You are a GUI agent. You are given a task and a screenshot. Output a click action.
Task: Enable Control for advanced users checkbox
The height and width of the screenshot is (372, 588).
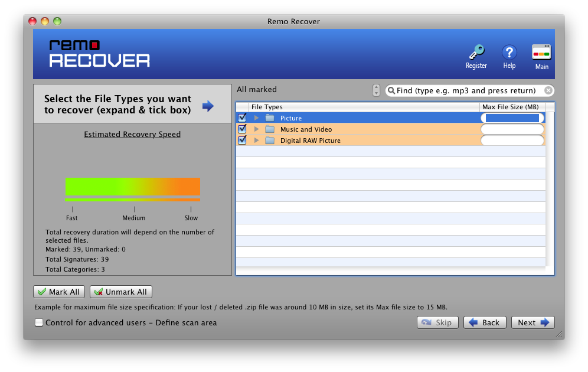tap(38, 322)
